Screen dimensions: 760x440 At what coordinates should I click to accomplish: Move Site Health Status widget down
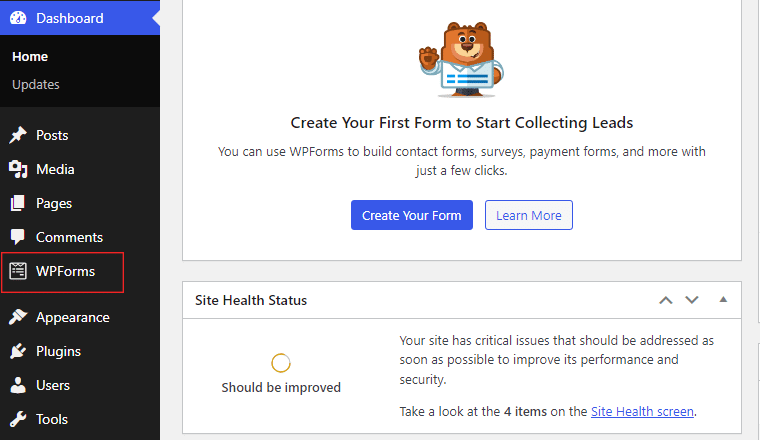[x=692, y=300]
